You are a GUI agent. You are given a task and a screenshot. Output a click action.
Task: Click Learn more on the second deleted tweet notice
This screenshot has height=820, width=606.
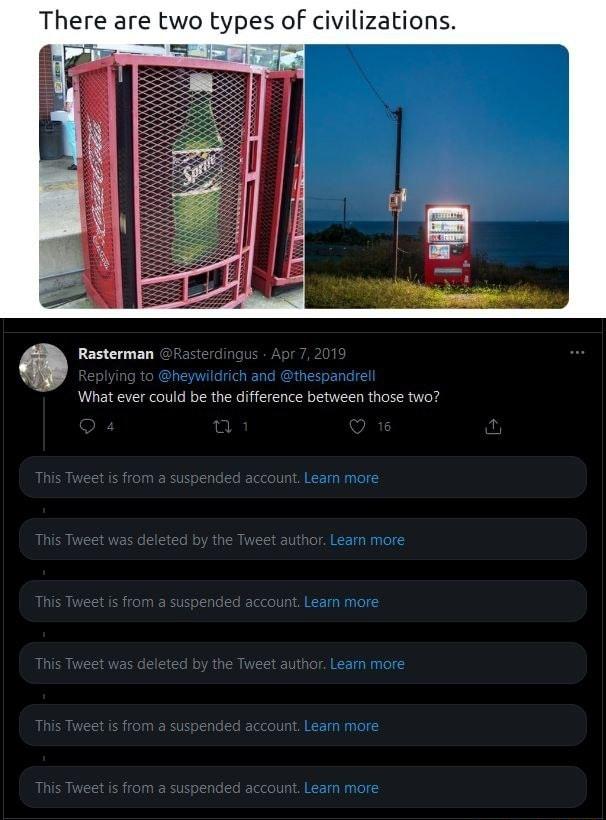point(368,663)
